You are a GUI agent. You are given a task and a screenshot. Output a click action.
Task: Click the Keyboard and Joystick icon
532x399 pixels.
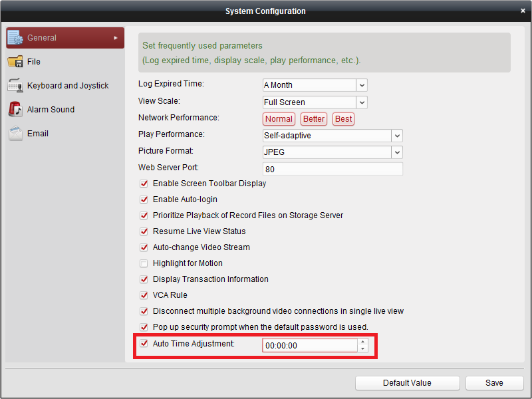pos(15,86)
